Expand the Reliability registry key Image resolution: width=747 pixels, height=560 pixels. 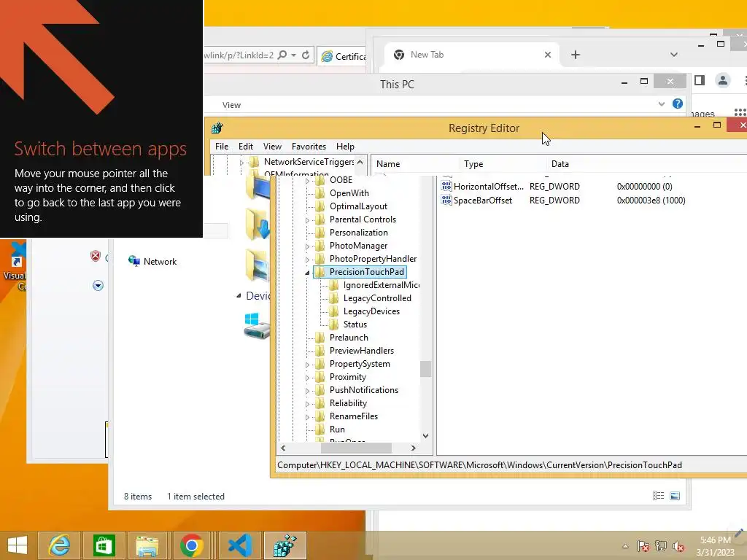pos(307,404)
